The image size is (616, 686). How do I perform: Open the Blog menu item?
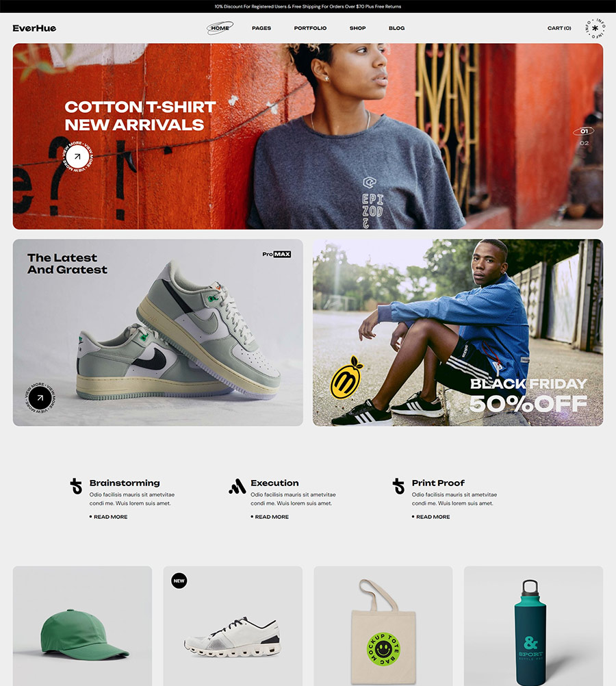click(396, 28)
